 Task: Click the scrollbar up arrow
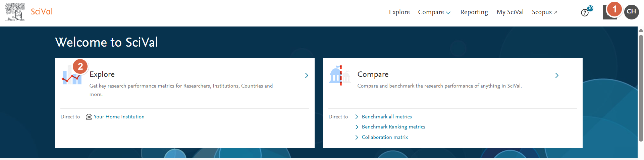641,30
